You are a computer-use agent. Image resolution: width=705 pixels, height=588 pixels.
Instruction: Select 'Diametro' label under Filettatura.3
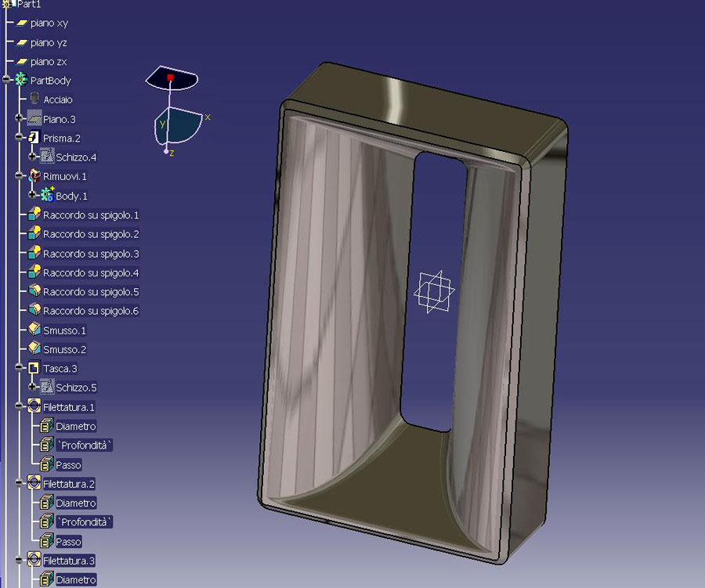pos(75,580)
